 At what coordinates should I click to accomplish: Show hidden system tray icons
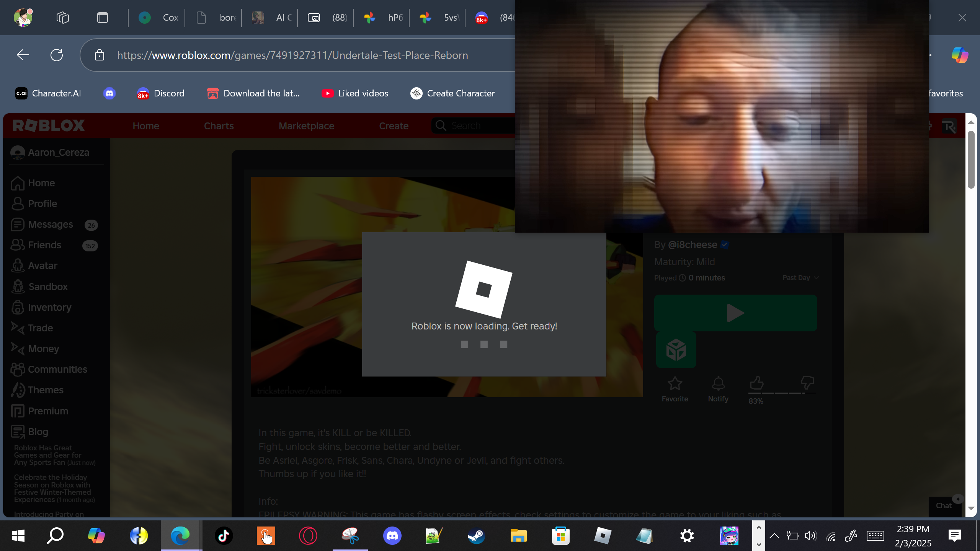click(774, 536)
